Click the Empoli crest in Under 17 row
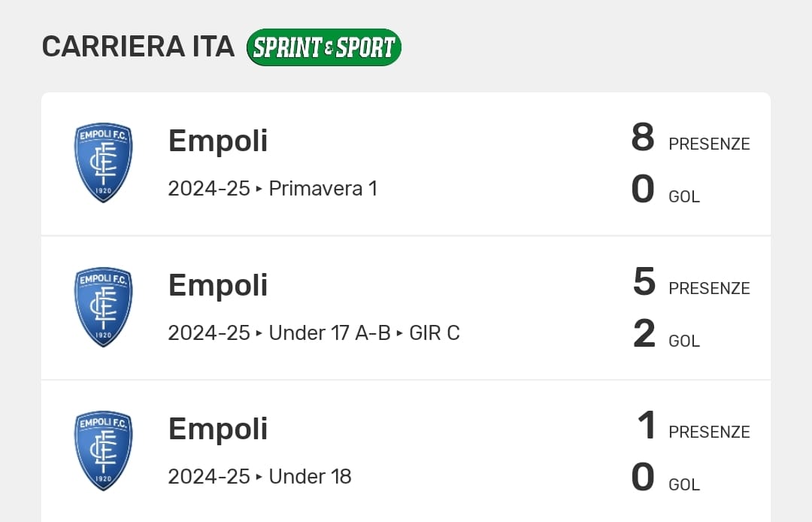This screenshot has width=812, height=522. (103, 307)
